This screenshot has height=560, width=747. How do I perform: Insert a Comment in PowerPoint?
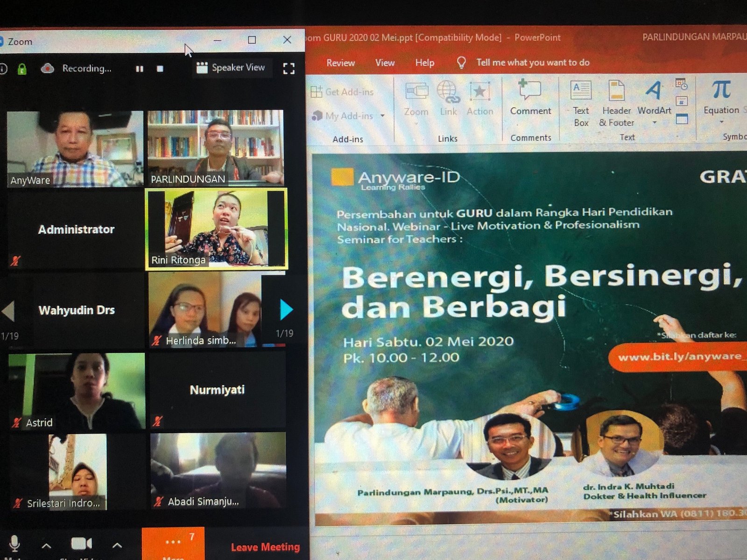click(x=530, y=97)
